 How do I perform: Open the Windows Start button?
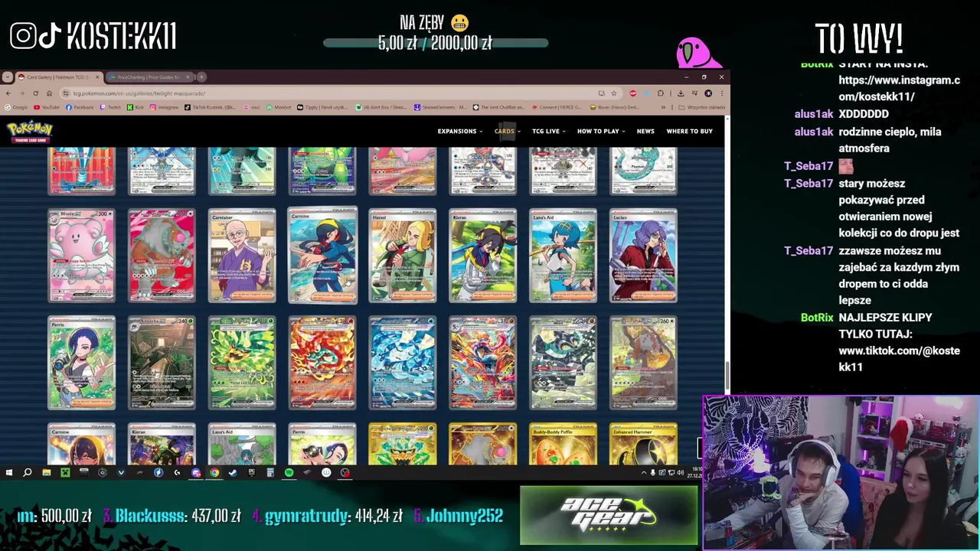click(9, 473)
